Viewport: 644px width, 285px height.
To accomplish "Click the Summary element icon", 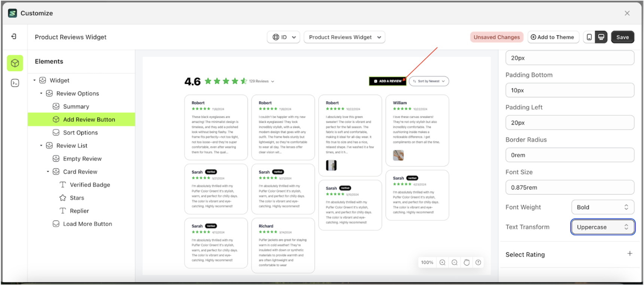I will [x=56, y=106].
